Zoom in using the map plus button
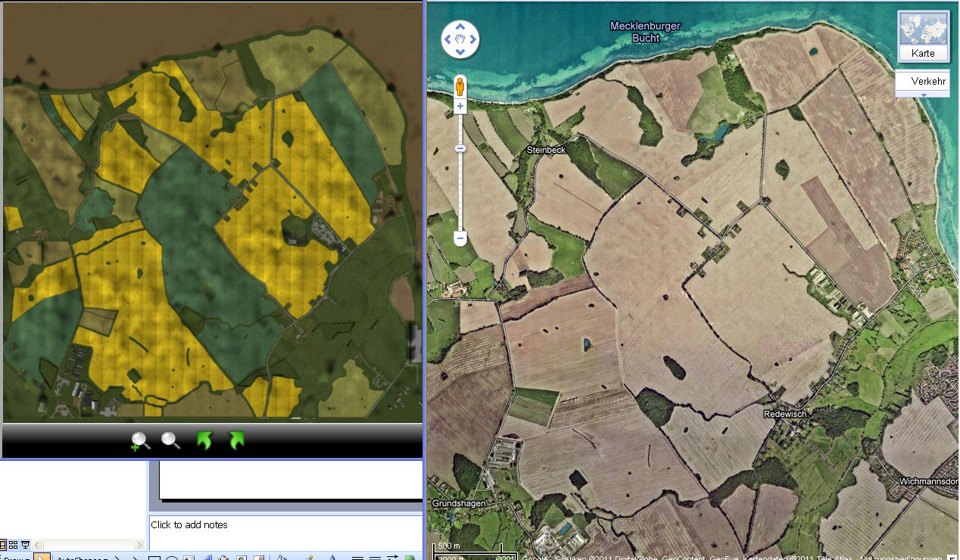Screen dimensions: 960x560 coord(460,107)
